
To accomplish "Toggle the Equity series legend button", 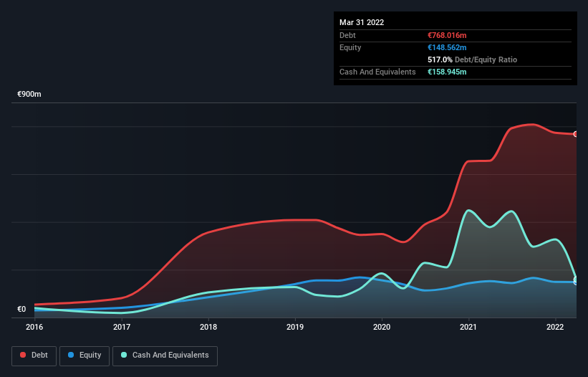I will [85, 355].
